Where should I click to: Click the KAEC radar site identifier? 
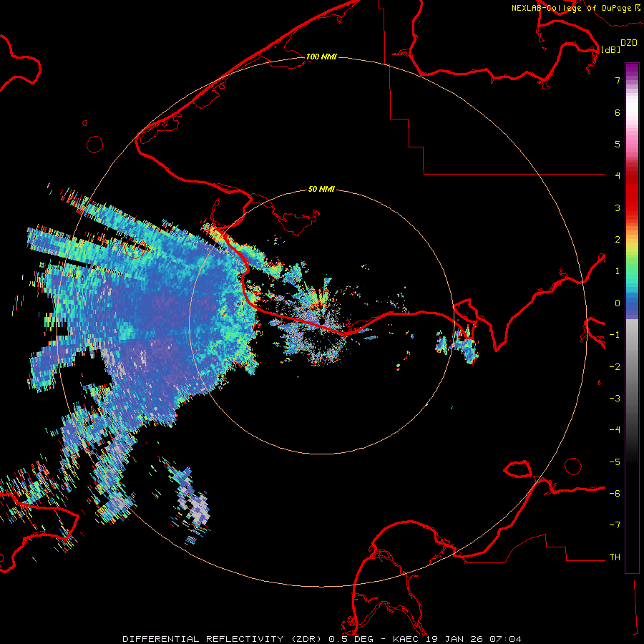406,639
